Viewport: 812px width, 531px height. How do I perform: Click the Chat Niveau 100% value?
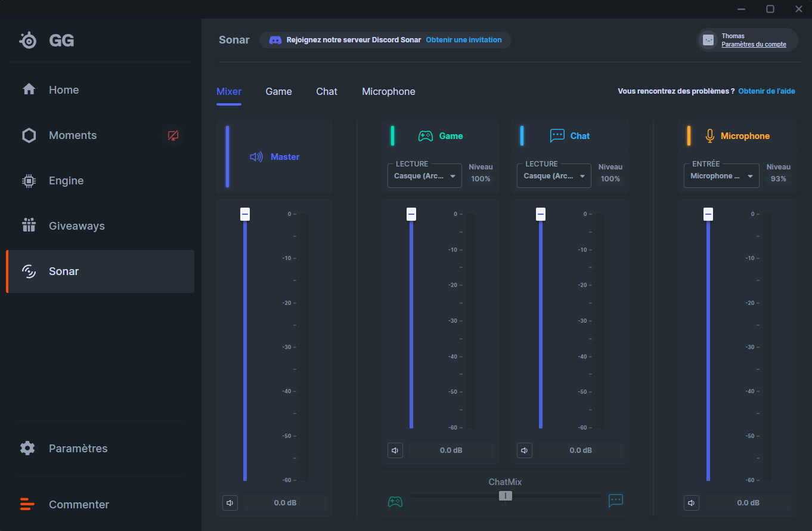tap(610, 179)
